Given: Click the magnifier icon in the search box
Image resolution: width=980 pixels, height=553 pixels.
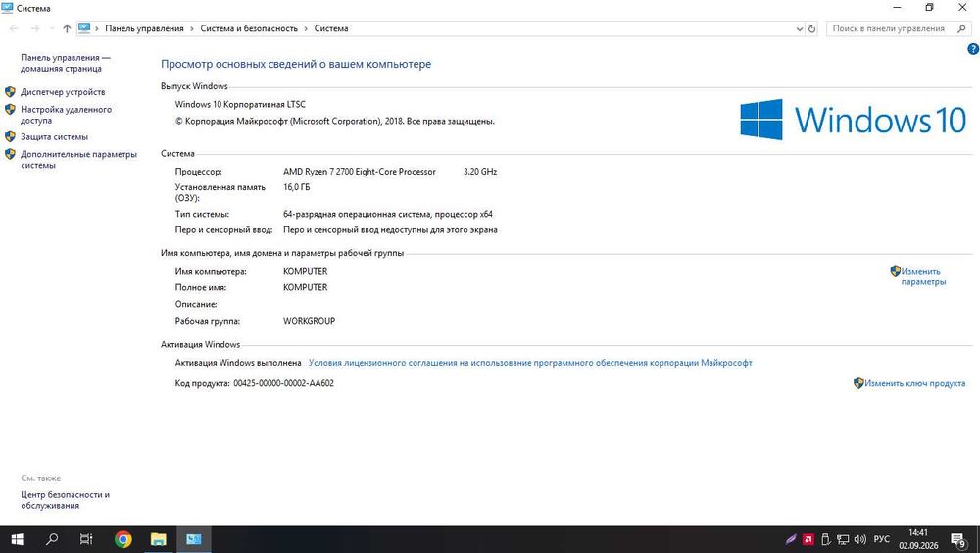Looking at the screenshot, I should tap(961, 28).
